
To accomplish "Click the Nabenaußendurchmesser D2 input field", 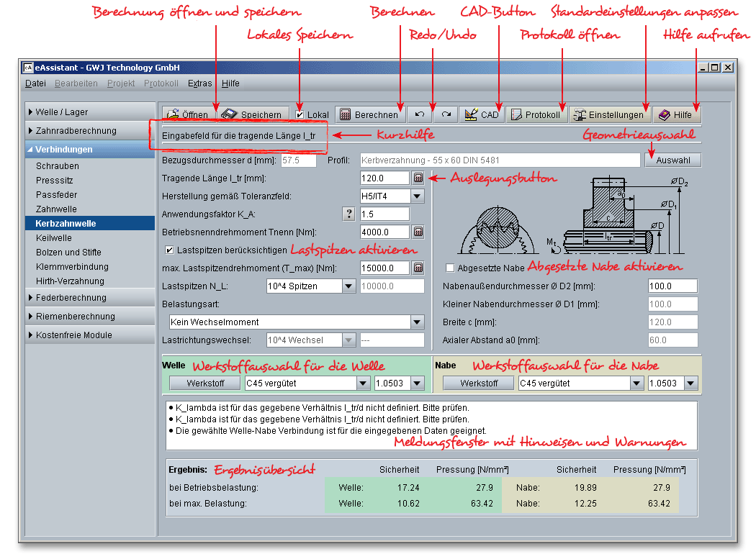I will (672, 286).
